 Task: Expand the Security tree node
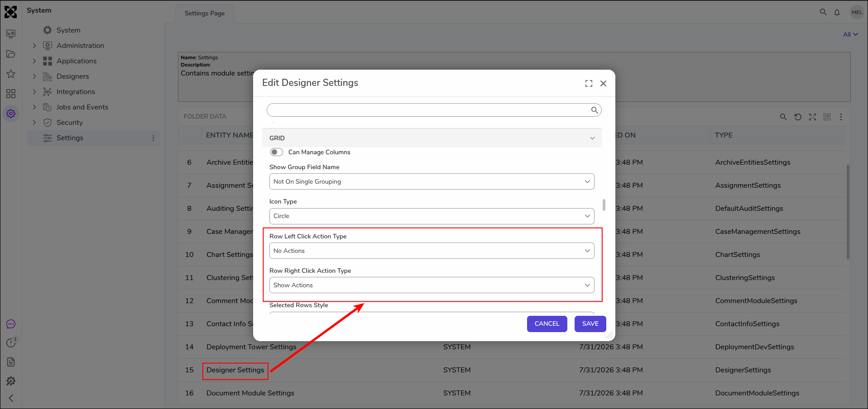34,123
